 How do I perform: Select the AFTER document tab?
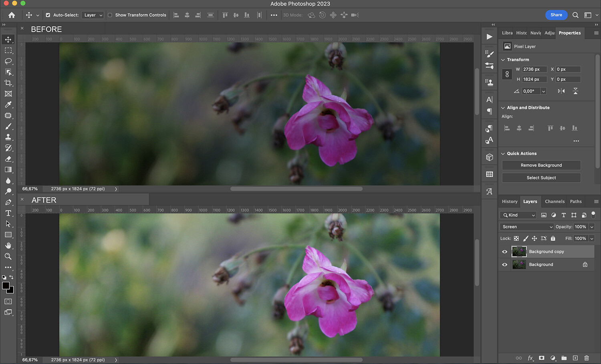pos(44,199)
